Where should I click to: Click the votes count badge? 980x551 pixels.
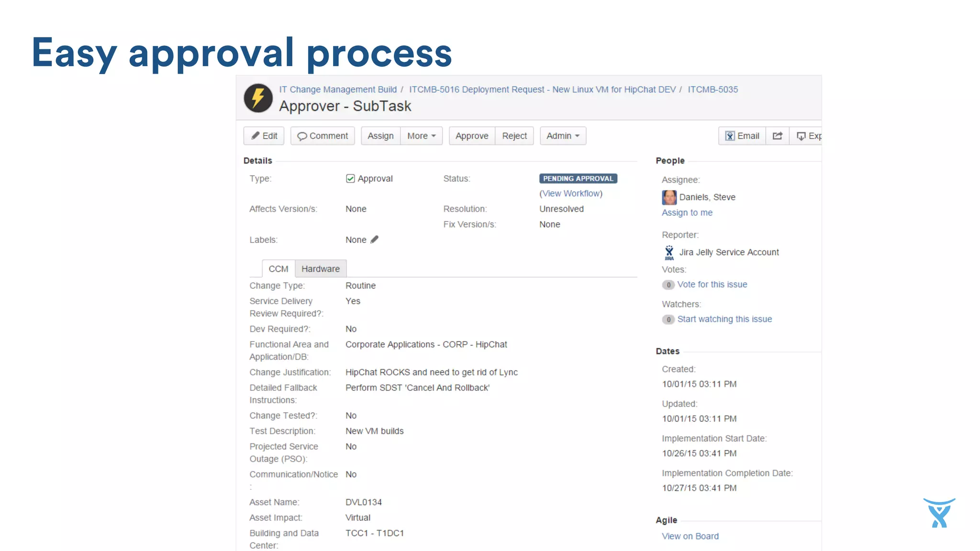[668, 285]
